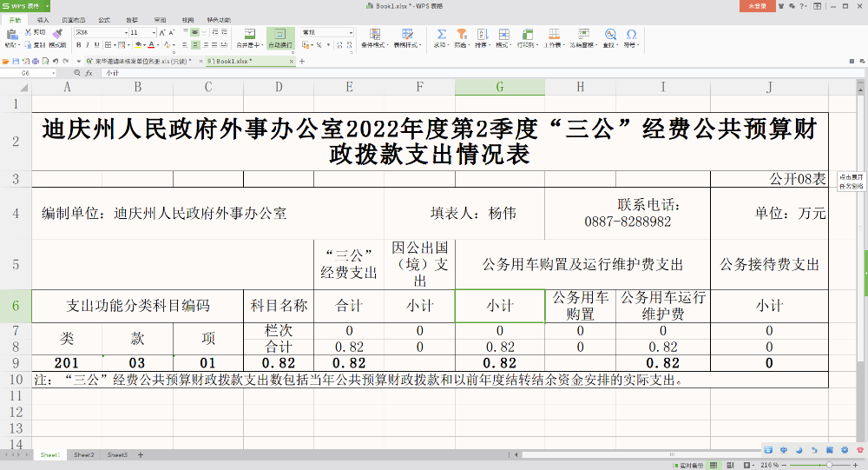
Task: Expand the quick access toolbar customize arrow
Action: [x=79, y=61]
